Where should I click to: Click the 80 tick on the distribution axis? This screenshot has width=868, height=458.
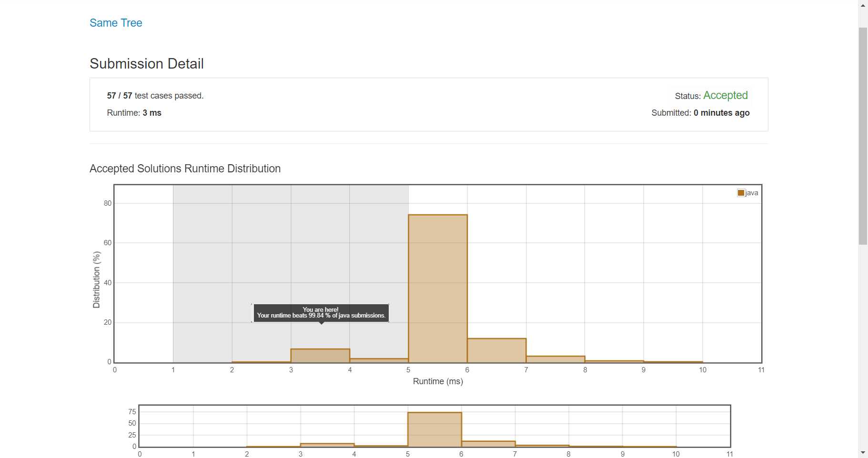pyautogui.click(x=108, y=203)
